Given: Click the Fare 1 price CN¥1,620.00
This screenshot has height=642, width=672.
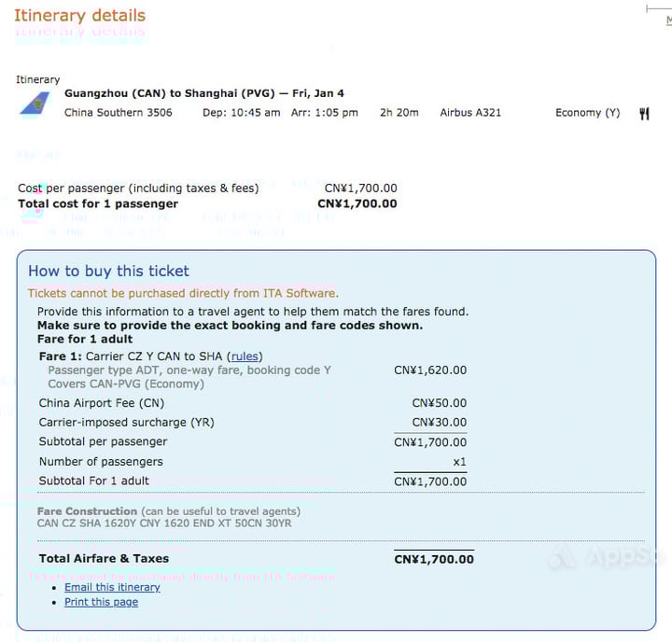Looking at the screenshot, I should pos(430,370).
